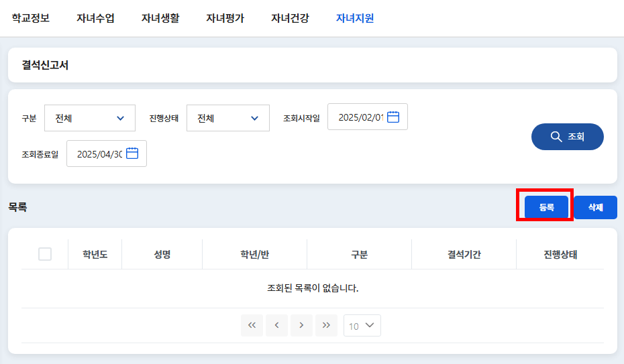The image size is (624, 364).
Task: Go to next page of list
Action: (301, 325)
